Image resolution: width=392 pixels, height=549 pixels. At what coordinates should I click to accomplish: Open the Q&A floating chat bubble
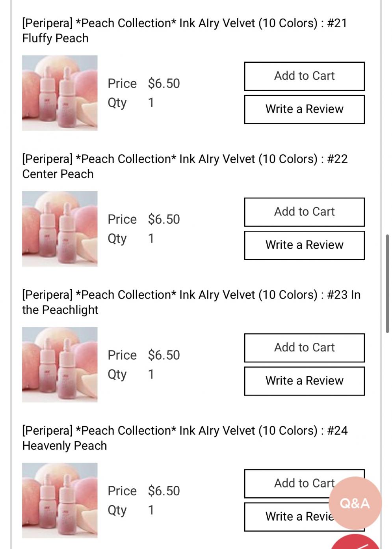(355, 503)
